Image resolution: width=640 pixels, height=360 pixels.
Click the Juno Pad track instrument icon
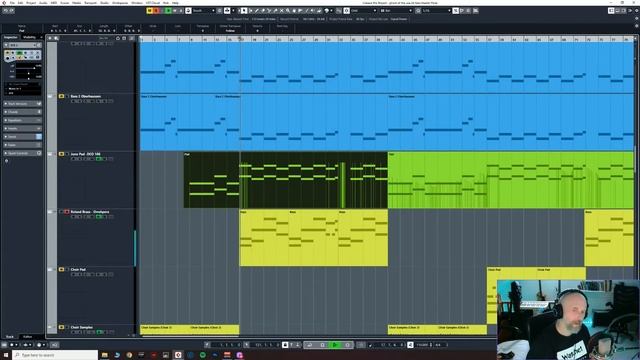[x=62, y=154]
